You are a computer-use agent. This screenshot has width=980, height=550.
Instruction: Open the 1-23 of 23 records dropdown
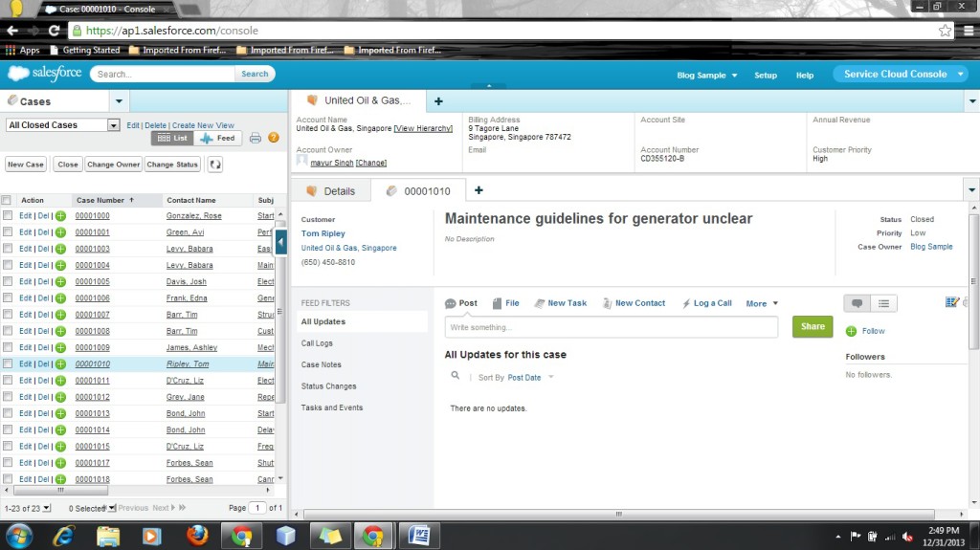[x=28, y=508]
